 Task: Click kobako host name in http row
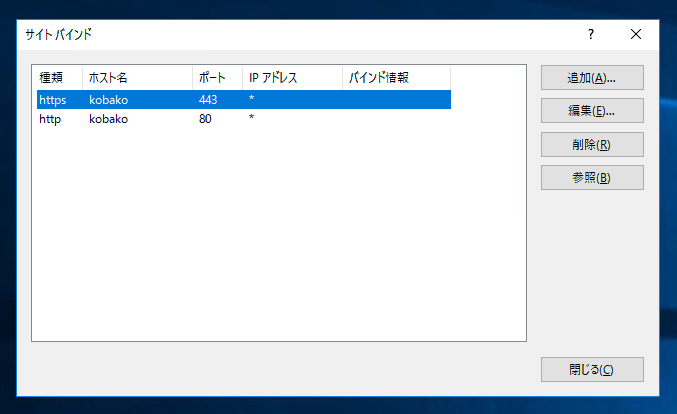[108, 119]
